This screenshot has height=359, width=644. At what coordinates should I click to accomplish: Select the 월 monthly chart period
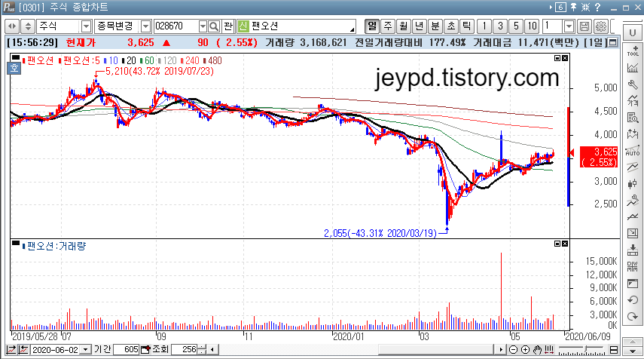point(403,26)
